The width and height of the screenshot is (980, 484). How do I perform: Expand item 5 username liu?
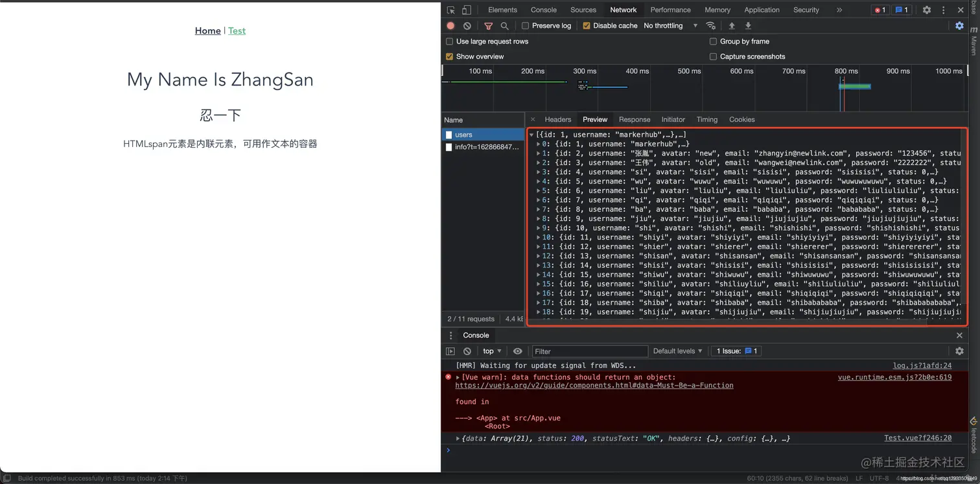click(538, 190)
